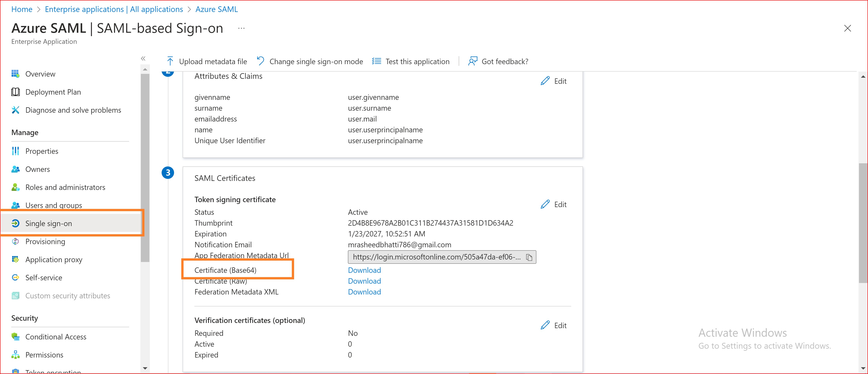Click Got feedback? label
This screenshot has height=374, width=868.
505,62
